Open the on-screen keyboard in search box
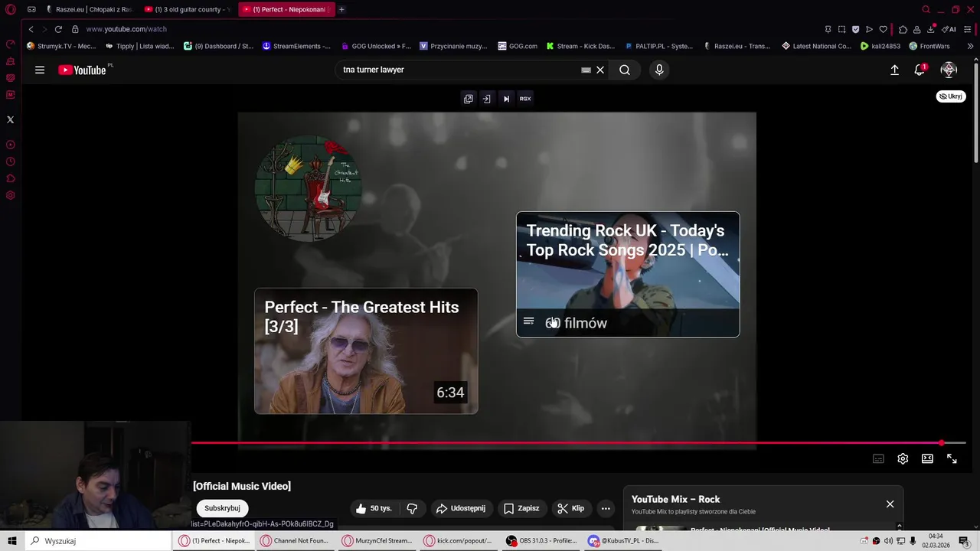The height and width of the screenshot is (551, 980). pos(586,70)
